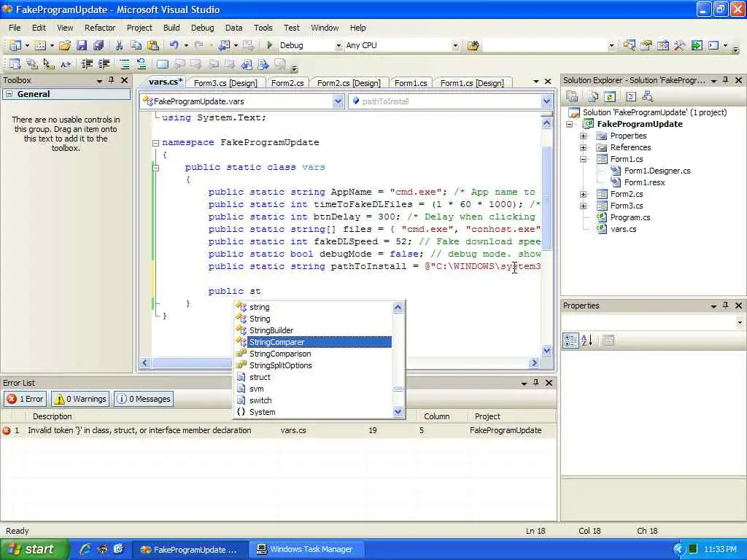The height and width of the screenshot is (560, 747).
Task: Toggle auto-hide pin on Solution Explorer
Action: point(725,80)
